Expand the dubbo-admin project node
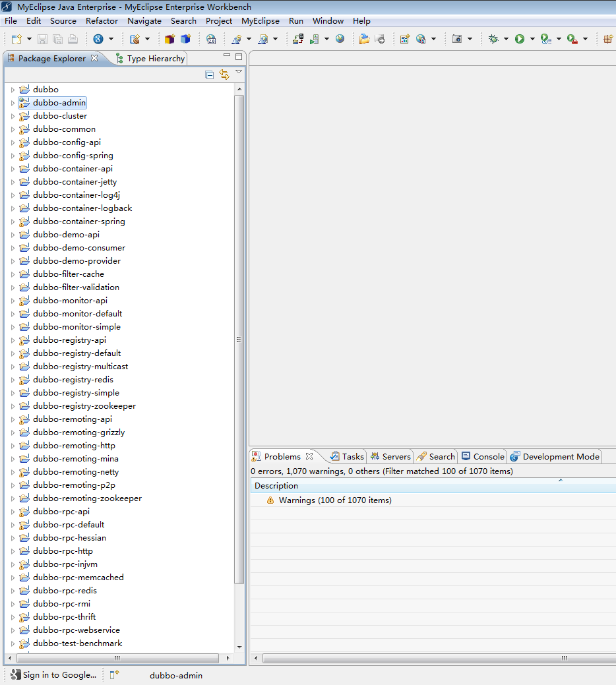Viewport: 616px width, 685px height. [x=13, y=103]
